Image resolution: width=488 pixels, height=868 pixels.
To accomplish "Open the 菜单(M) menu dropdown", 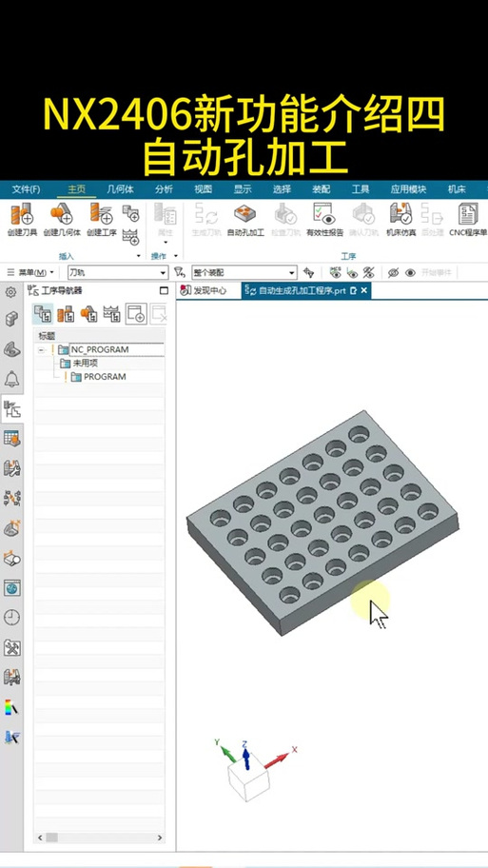I will pos(30,272).
